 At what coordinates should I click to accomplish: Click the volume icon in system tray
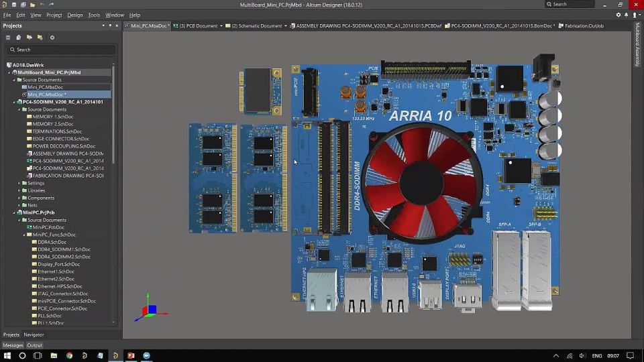582,355
